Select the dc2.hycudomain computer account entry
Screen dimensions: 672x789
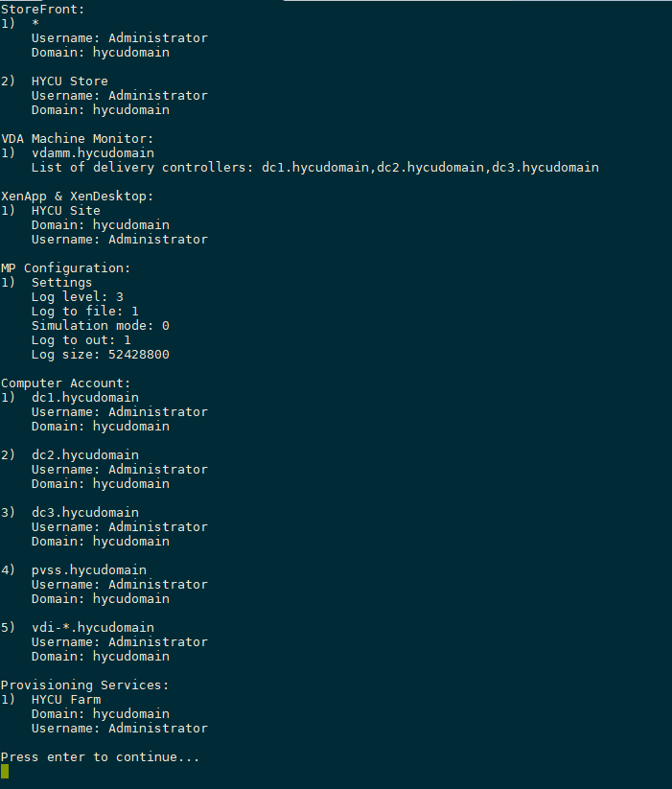84,454
